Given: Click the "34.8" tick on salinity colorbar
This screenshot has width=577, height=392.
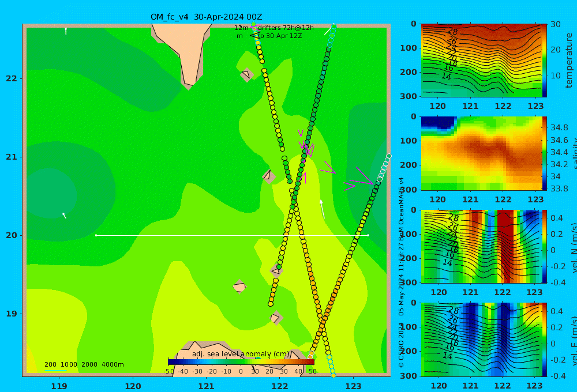Looking at the screenshot, I should [x=559, y=127].
